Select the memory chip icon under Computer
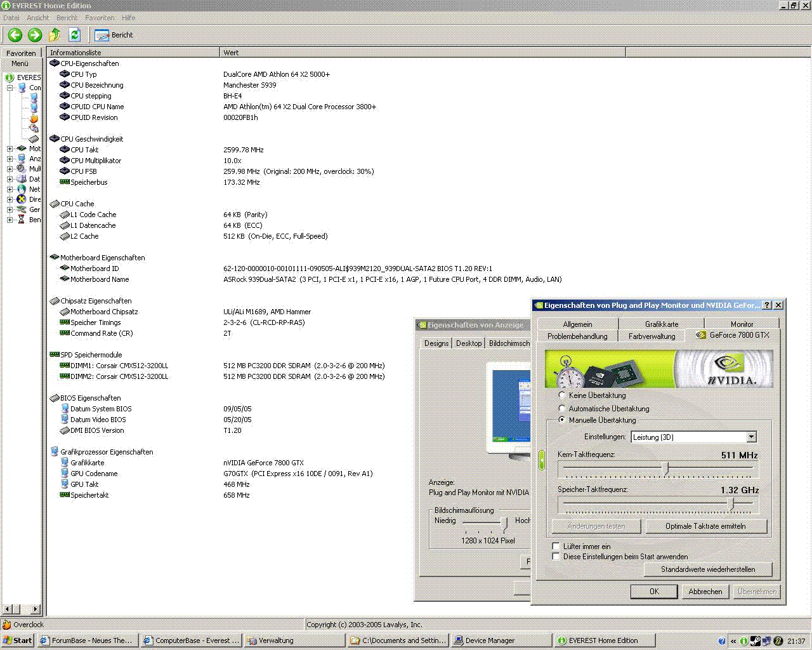Viewport: 812px width, 650px height. 34,138
